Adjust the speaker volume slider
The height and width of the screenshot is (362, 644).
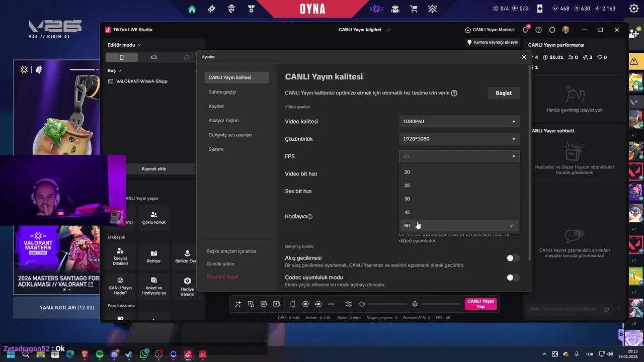click(x=387, y=304)
